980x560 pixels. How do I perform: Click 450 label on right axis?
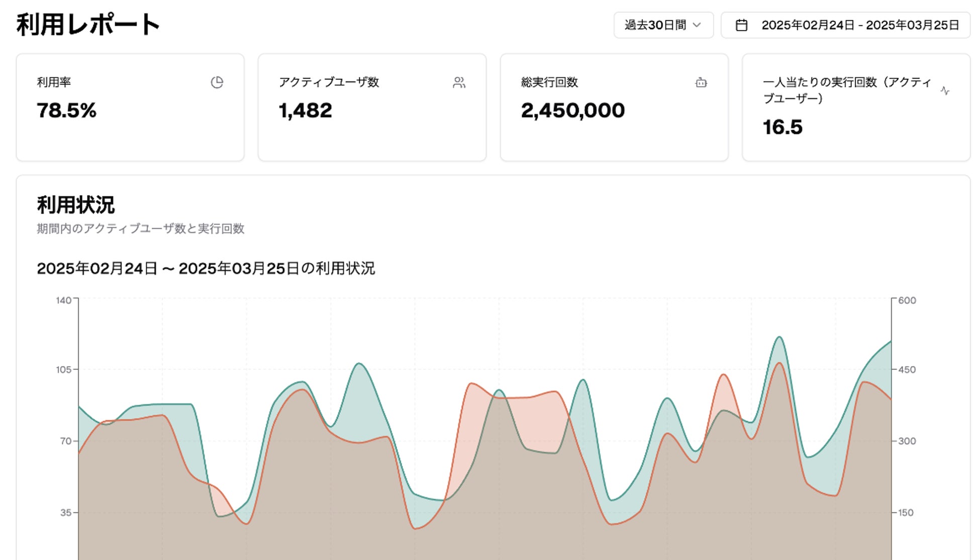coord(907,369)
